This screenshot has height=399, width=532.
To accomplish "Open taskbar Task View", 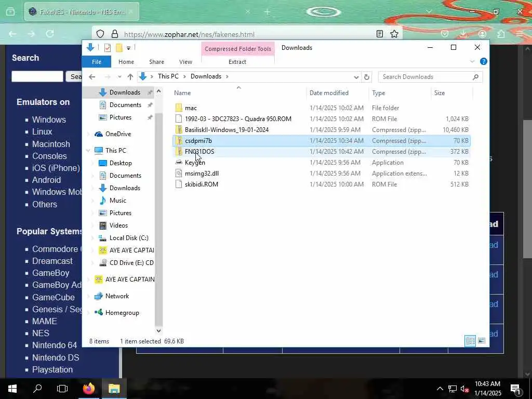I will point(62,389).
